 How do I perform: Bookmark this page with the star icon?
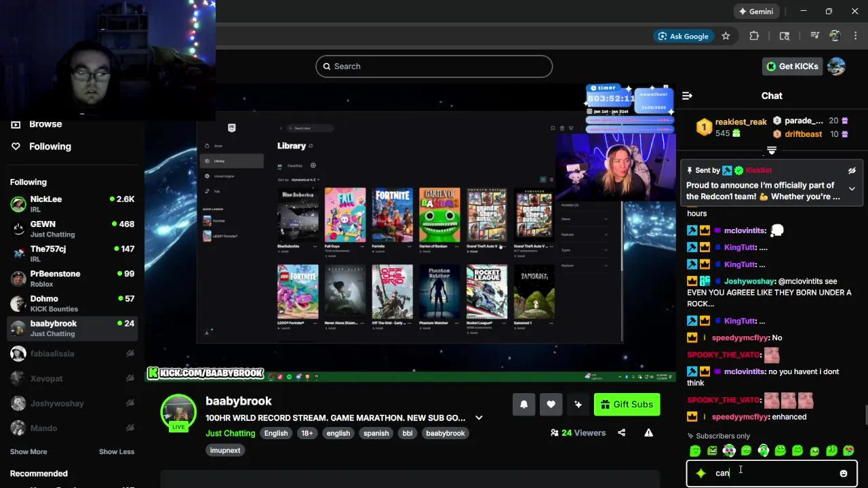[726, 37]
